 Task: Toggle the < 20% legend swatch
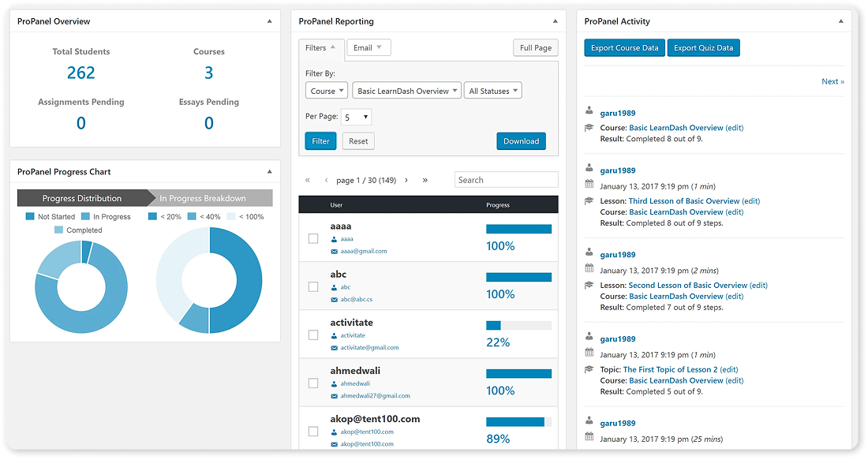tap(153, 216)
